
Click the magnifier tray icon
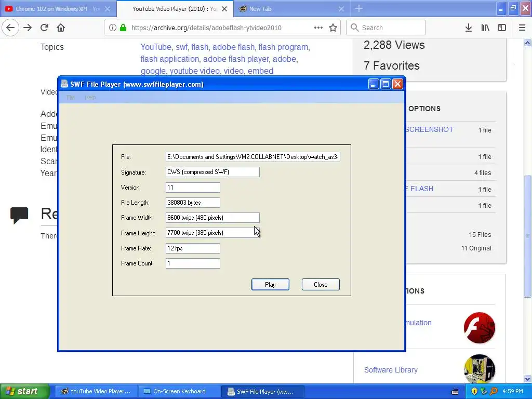[494, 391]
